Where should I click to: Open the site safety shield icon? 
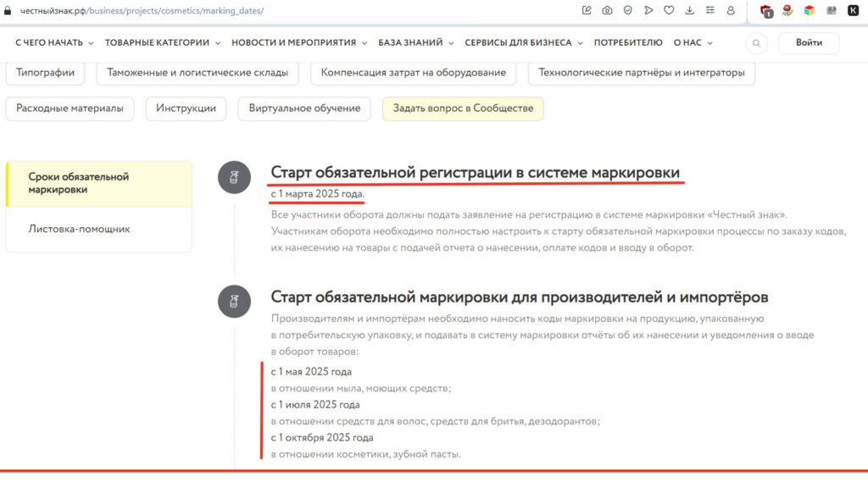(627, 11)
